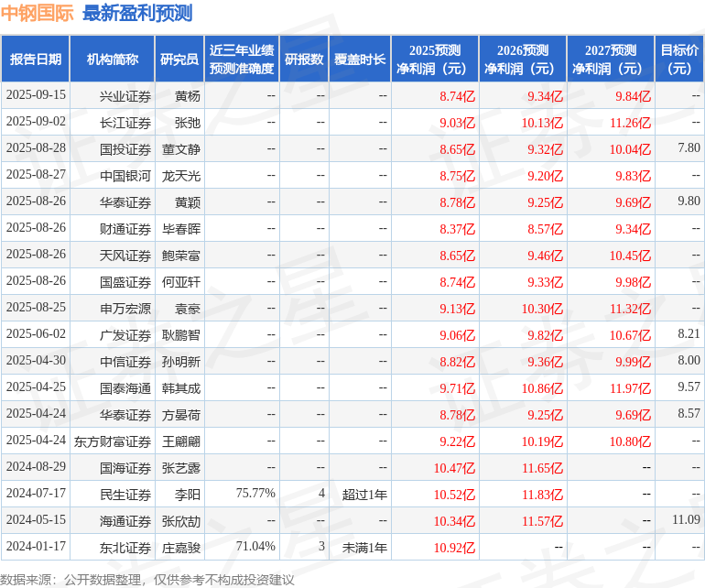
Task: Select the 兴业证券 institution cell
Action: coord(125,96)
